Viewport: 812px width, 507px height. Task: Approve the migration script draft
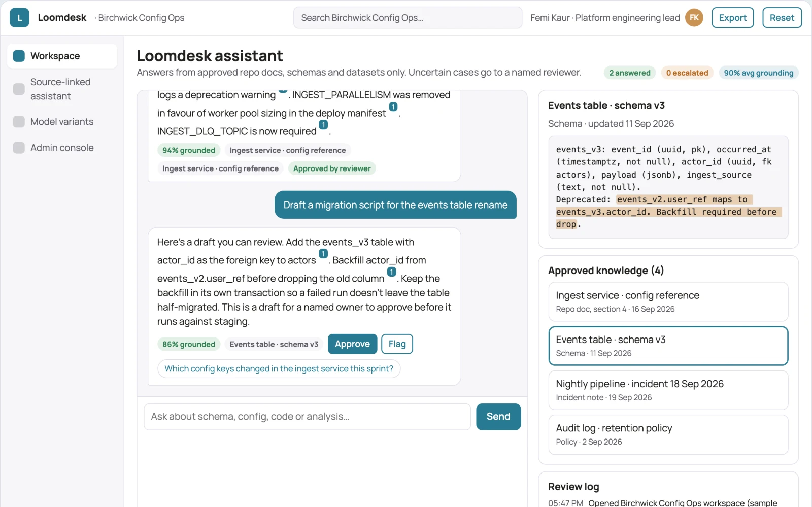click(x=352, y=344)
